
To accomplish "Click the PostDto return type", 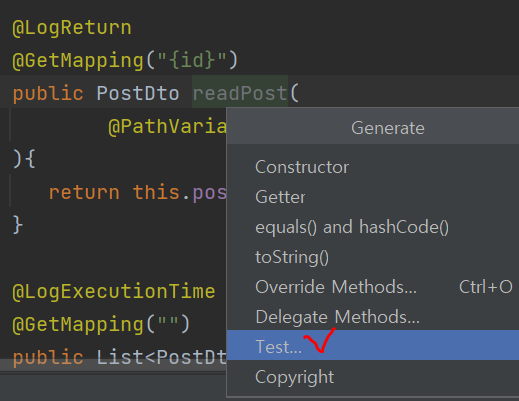I will coord(138,93).
